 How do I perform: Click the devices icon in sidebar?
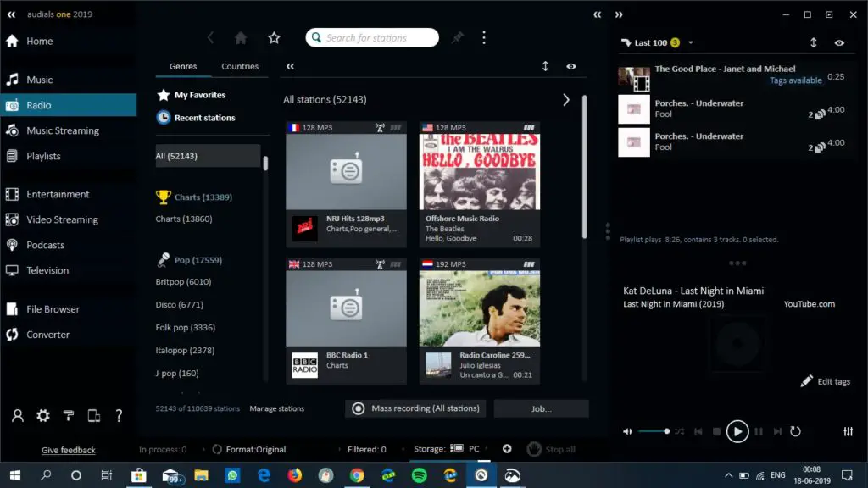pos(93,415)
